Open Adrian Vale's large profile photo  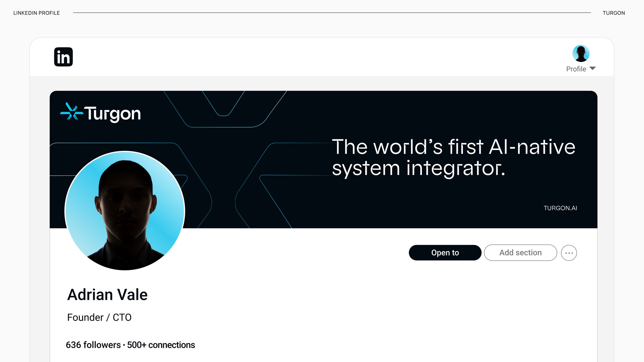[125, 211]
